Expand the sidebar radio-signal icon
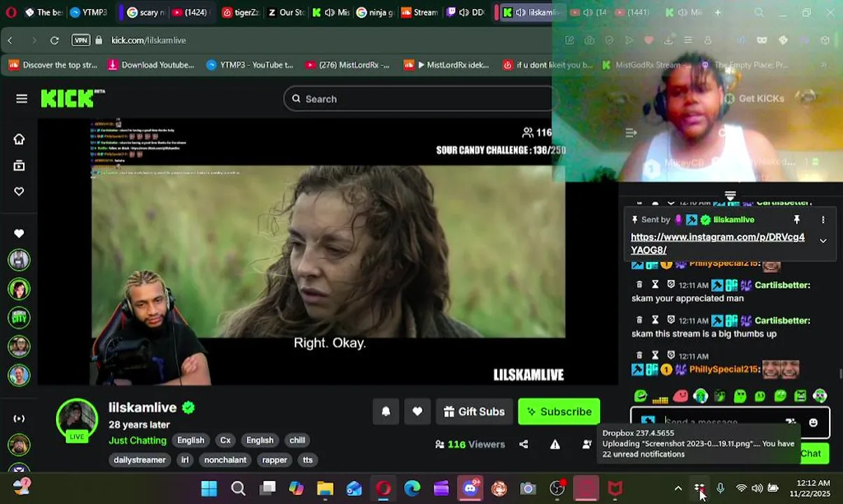Screen dimensions: 843x504 (19, 419)
